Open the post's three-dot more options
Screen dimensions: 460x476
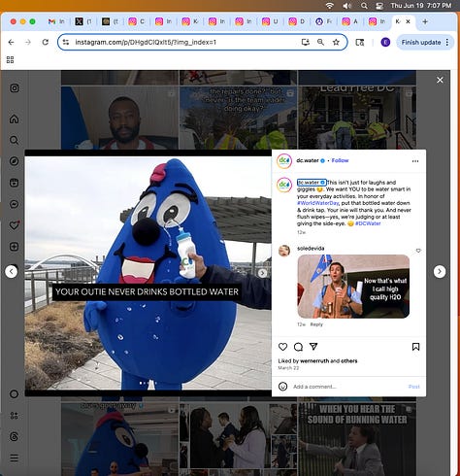tap(415, 161)
